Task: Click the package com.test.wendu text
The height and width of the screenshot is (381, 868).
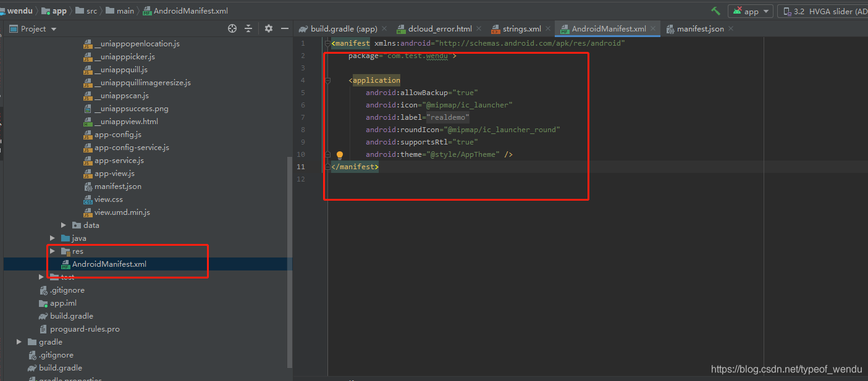Action: 402,56
